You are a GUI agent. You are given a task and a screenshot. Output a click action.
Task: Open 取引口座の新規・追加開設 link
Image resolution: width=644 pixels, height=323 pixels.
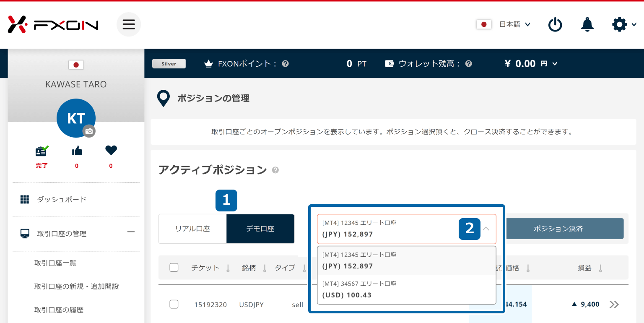pos(77,287)
